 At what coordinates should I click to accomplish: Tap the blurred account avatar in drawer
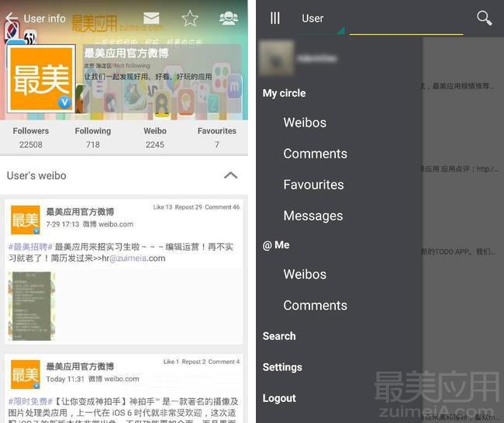[277, 58]
